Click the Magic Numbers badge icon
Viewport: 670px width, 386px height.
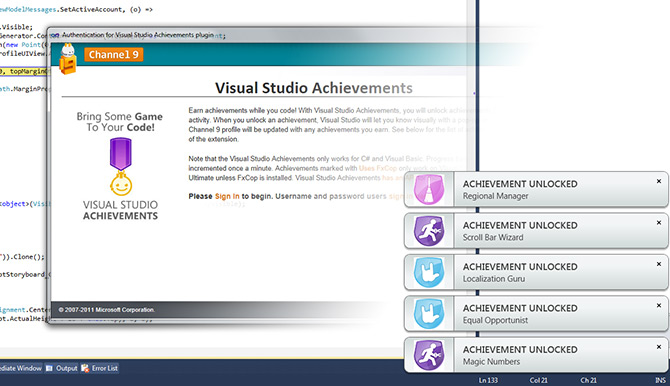pos(429,355)
